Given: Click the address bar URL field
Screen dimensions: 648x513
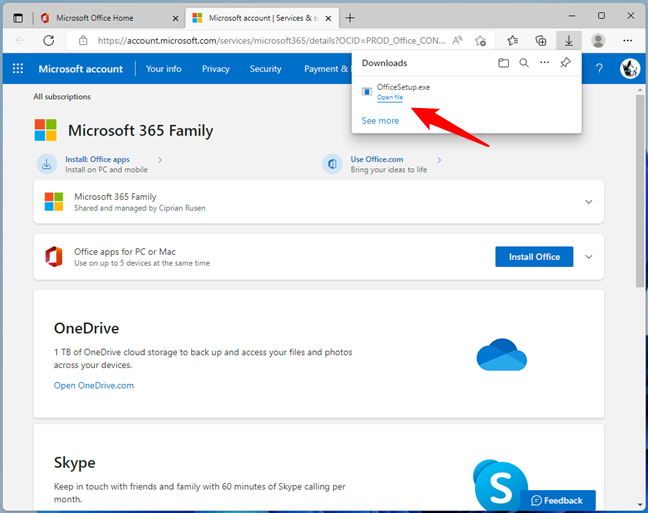Looking at the screenshot, I should [271, 41].
